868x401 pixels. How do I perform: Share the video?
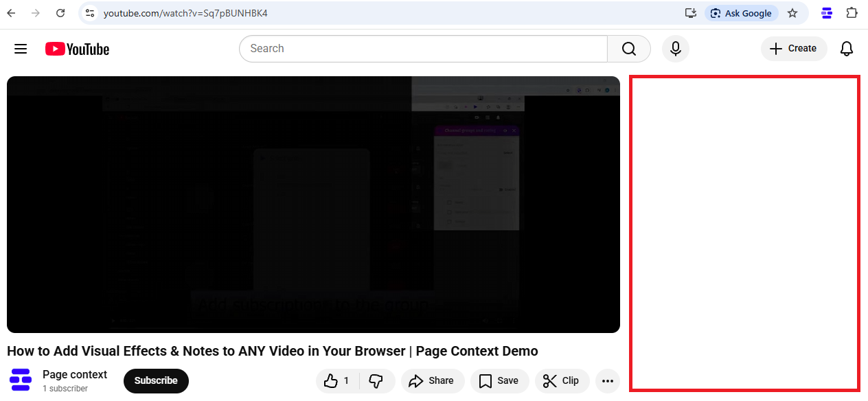tap(433, 380)
